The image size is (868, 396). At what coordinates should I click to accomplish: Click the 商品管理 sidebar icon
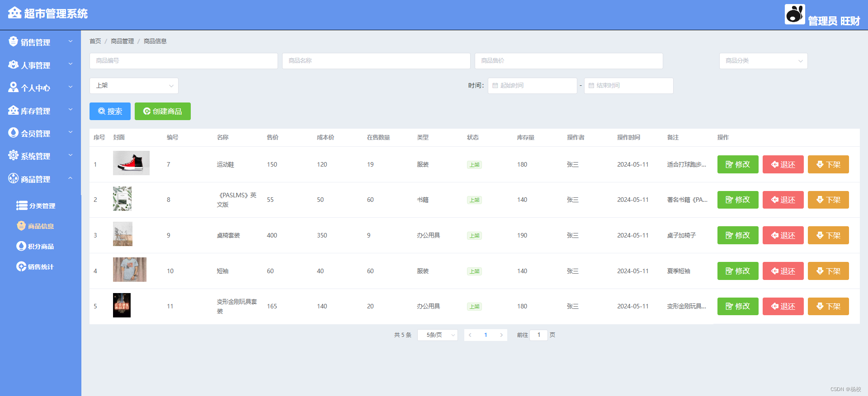13,178
